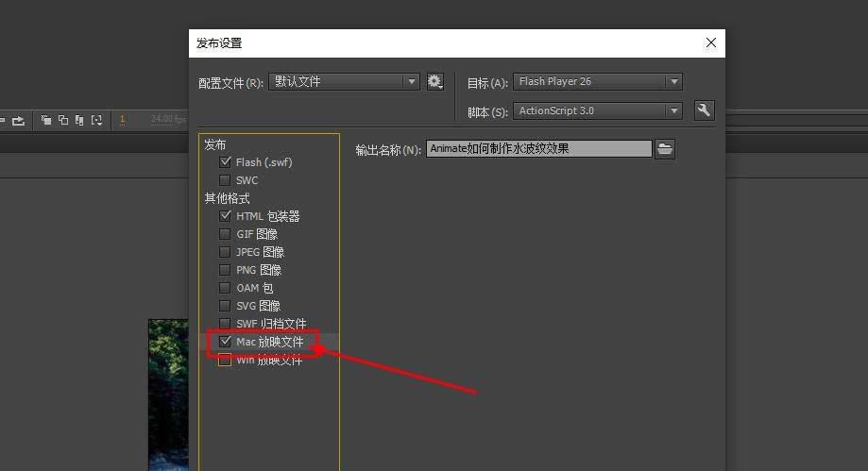
Task: Open 配置文件 profile dropdown
Action: click(344, 81)
